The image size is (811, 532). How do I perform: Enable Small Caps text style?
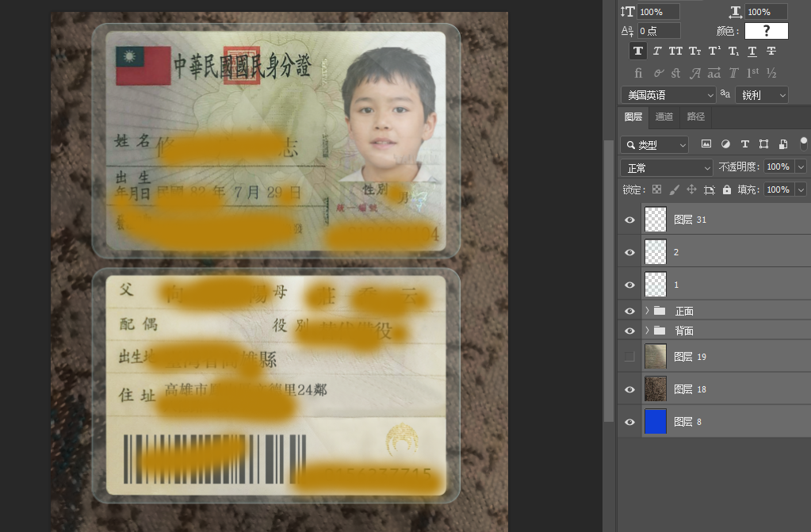click(694, 51)
